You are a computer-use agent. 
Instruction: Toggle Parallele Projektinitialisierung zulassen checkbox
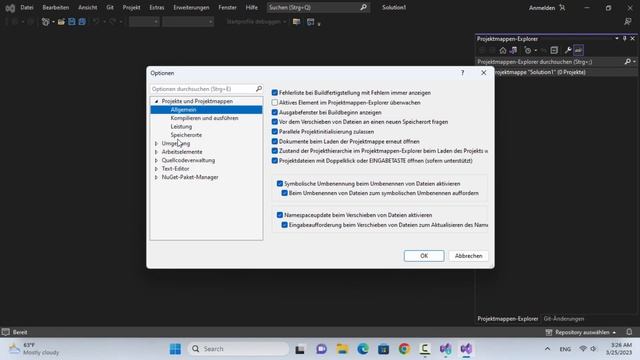275,131
